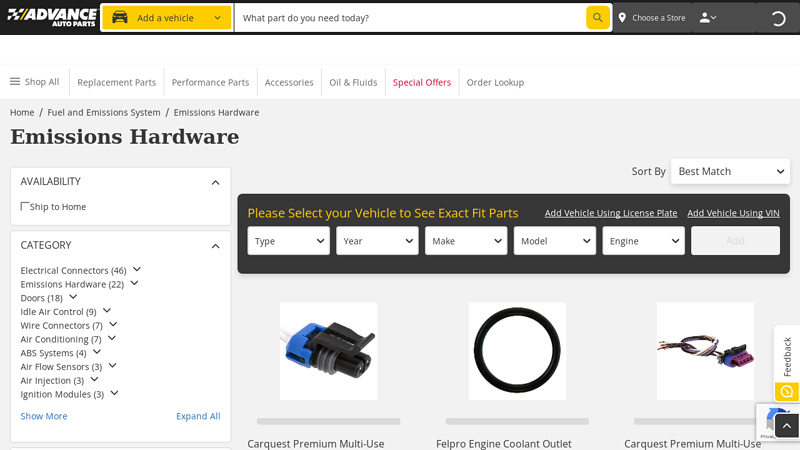Click the Advance Auto Parts logo

point(52,17)
